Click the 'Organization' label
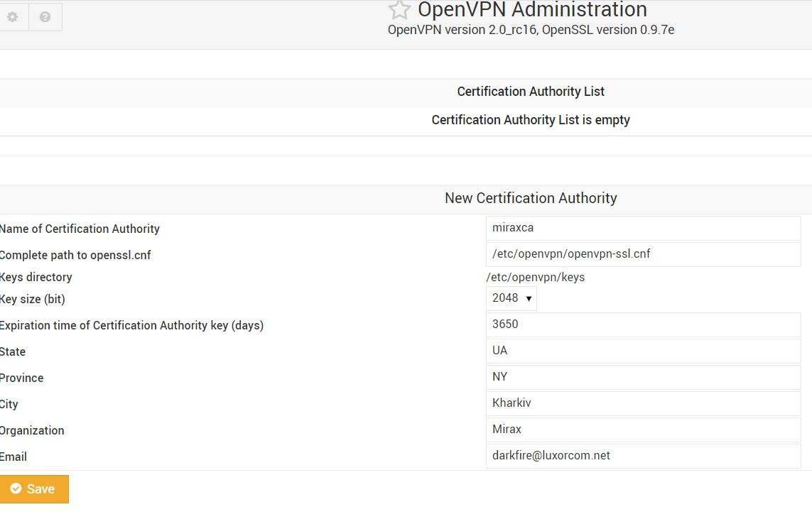 pyautogui.click(x=31, y=431)
